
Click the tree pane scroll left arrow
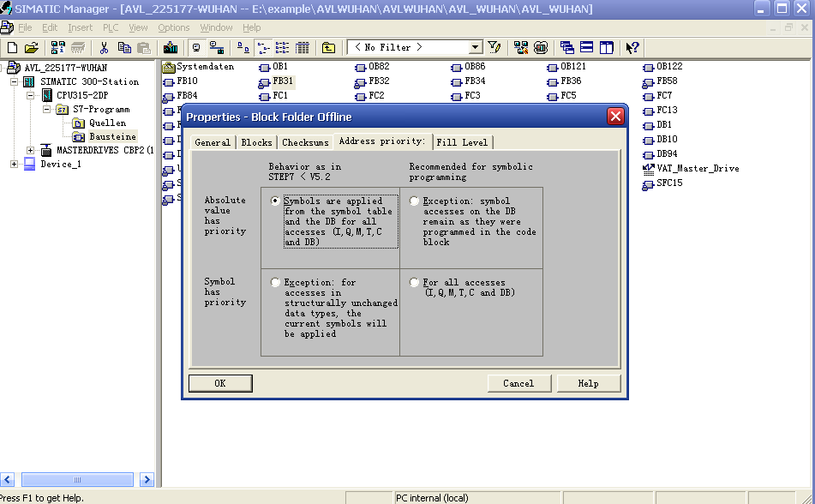[x=7, y=479]
